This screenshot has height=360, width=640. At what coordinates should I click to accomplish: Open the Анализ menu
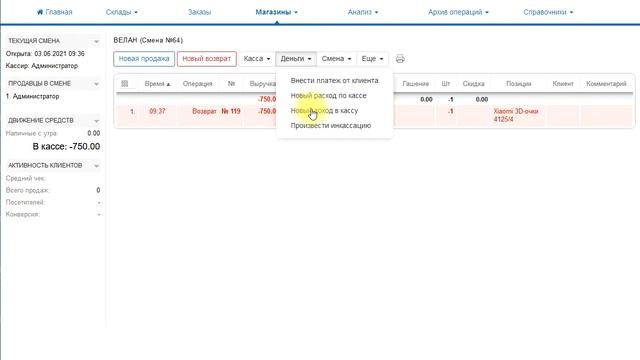coord(363,12)
